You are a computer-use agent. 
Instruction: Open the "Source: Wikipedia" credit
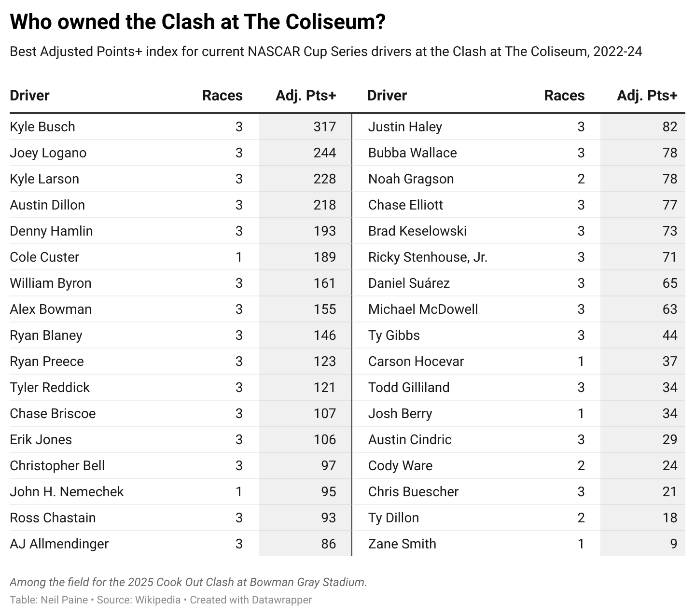pos(139,600)
